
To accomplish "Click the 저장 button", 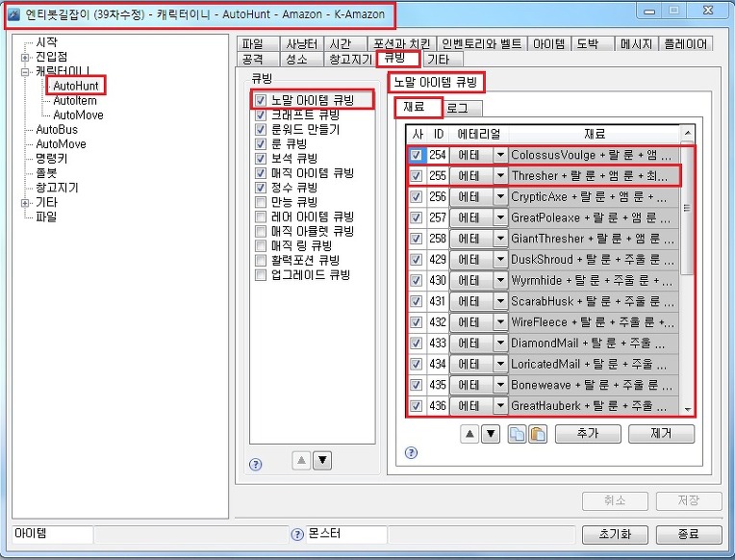I will coord(689,501).
